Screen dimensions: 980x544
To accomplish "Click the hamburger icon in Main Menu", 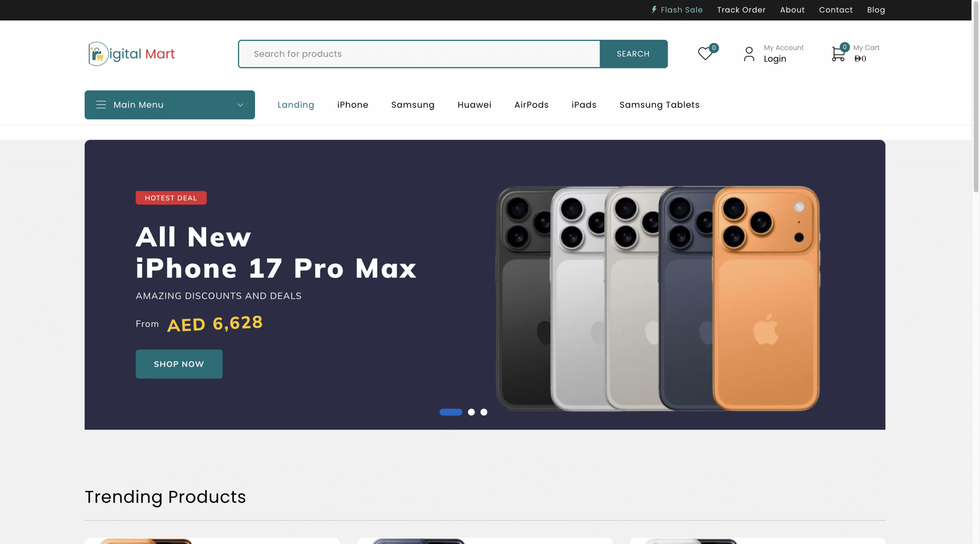I will (x=101, y=105).
